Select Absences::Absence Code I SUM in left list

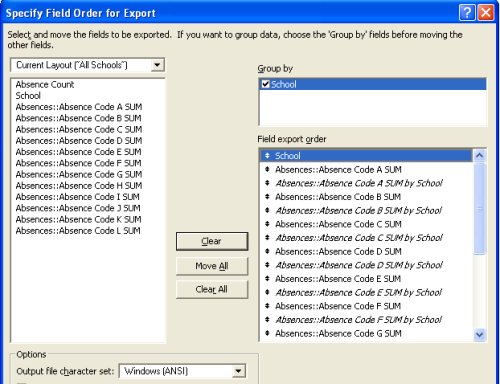[77, 197]
